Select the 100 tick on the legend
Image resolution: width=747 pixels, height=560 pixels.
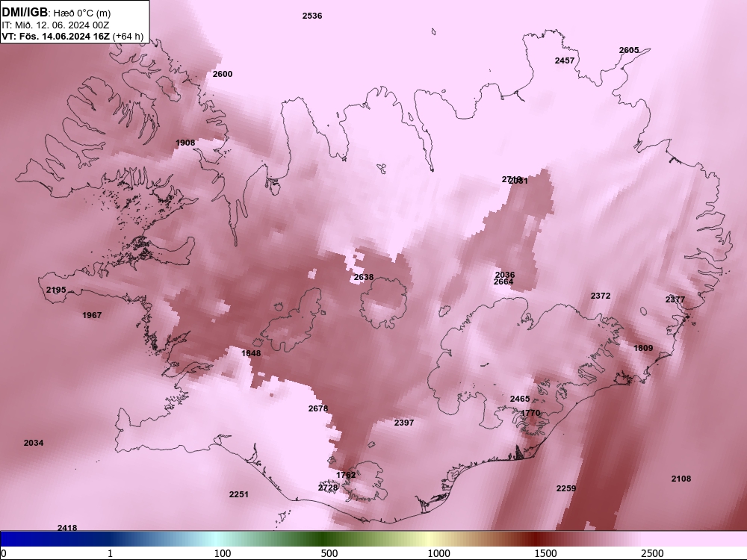pos(223,553)
